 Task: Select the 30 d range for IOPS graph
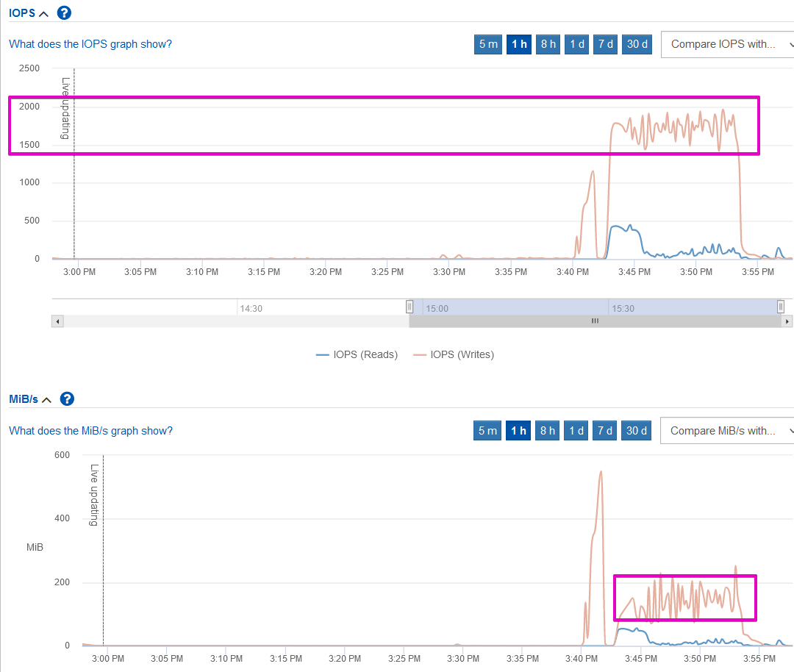637,44
